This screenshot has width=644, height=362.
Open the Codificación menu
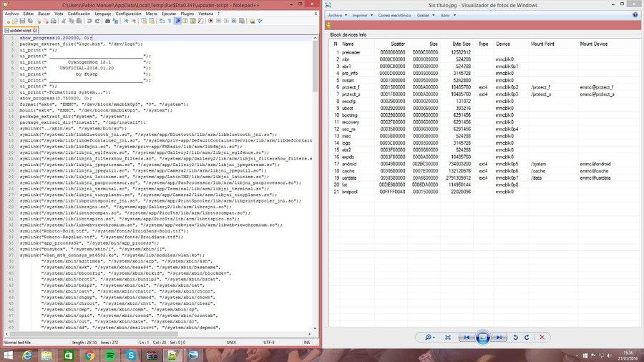79,14
